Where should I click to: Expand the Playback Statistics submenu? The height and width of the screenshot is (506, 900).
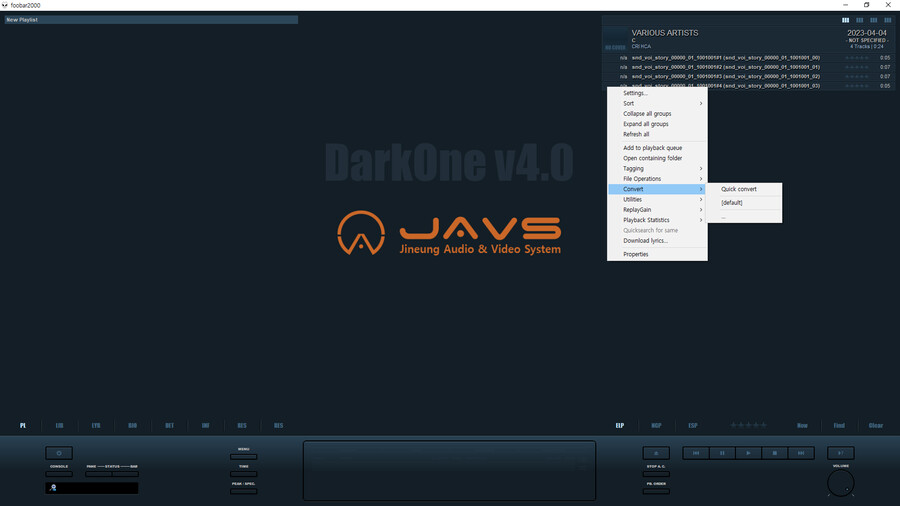pos(657,220)
